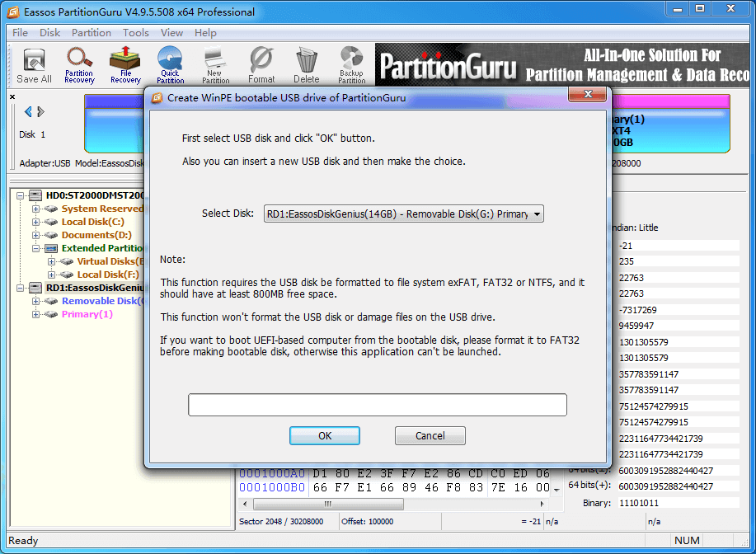This screenshot has height=554, width=756.
Task: Close the disk map panel with X
Action: tap(12, 97)
